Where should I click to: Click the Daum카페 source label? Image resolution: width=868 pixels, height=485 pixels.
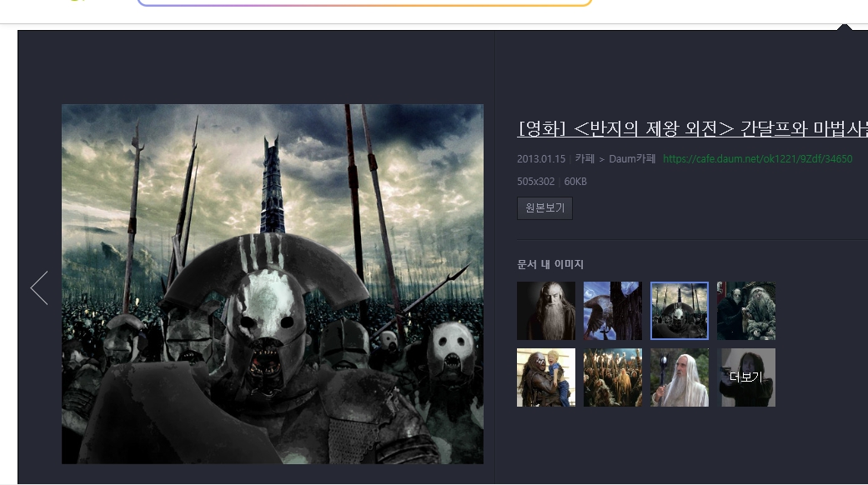click(x=632, y=158)
